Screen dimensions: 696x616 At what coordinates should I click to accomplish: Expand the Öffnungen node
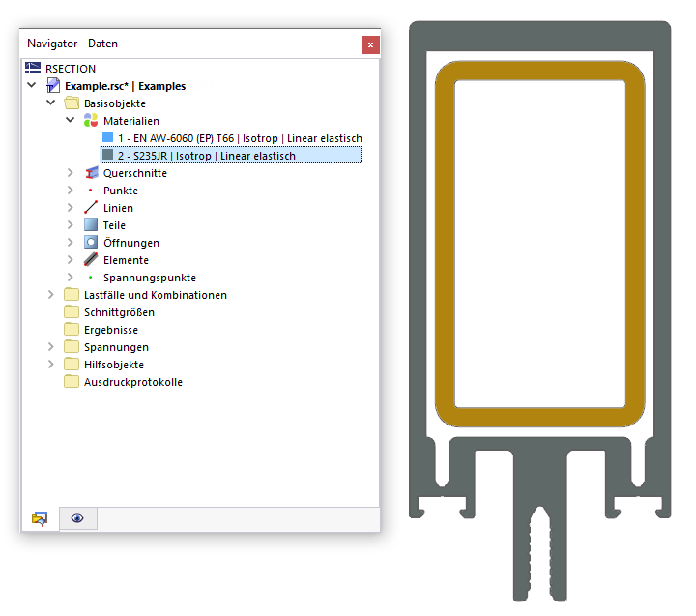click(71, 242)
